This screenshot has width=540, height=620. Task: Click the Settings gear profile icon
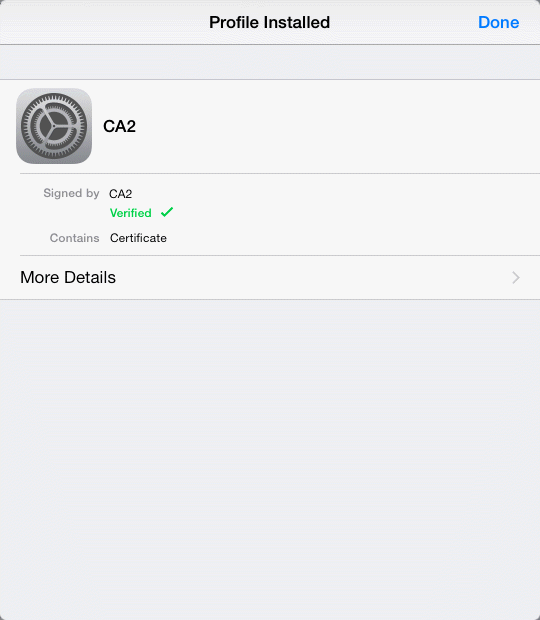54,126
